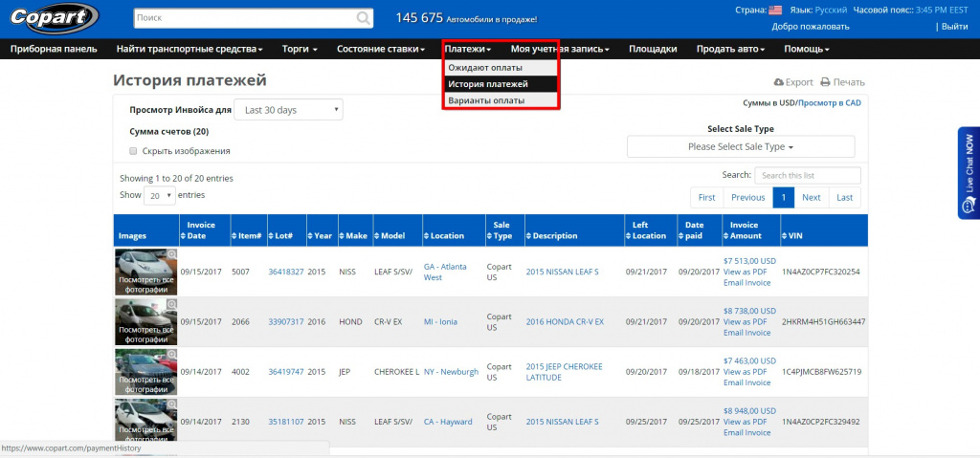The image size is (980, 458).
Task: Zoom image of lot 33907317 via magnifier
Action: [x=172, y=304]
